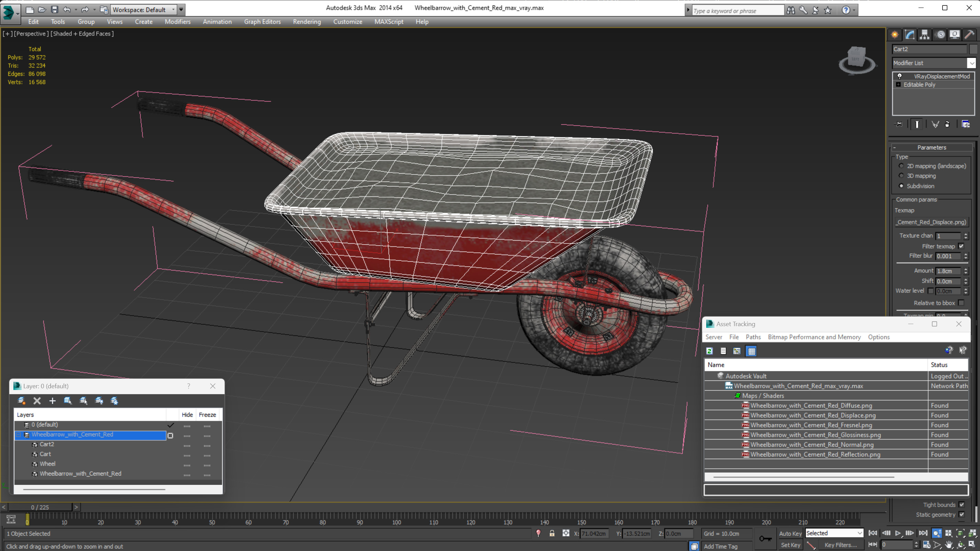Click Play Animation button
The image size is (980, 551).
(898, 533)
